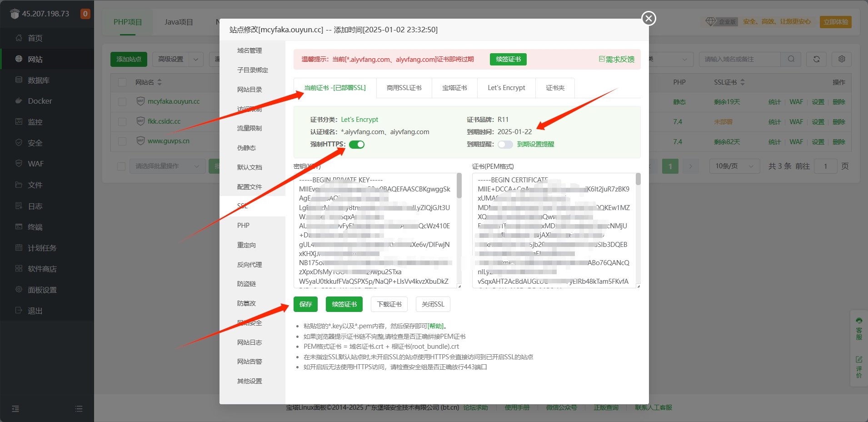Open the 帮助 help link
The width and height of the screenshot is (868, 422).
(436, 326)
